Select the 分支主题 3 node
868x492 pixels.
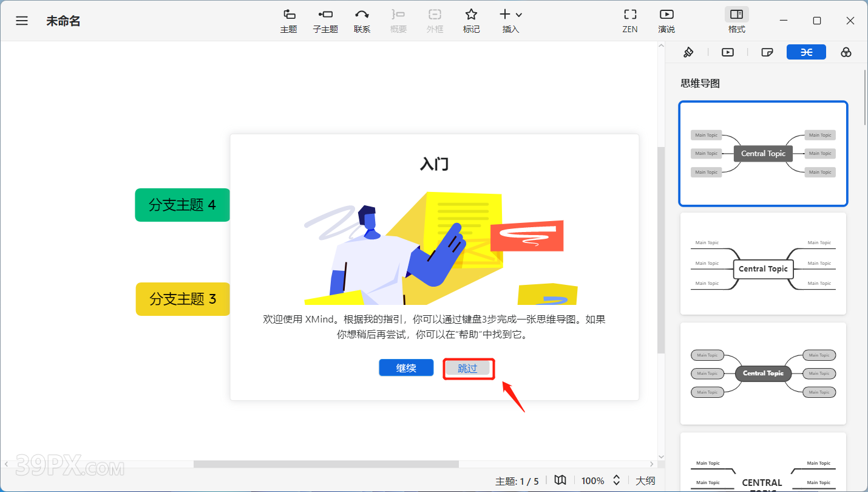pyautogui.click(x=183, y=299)
